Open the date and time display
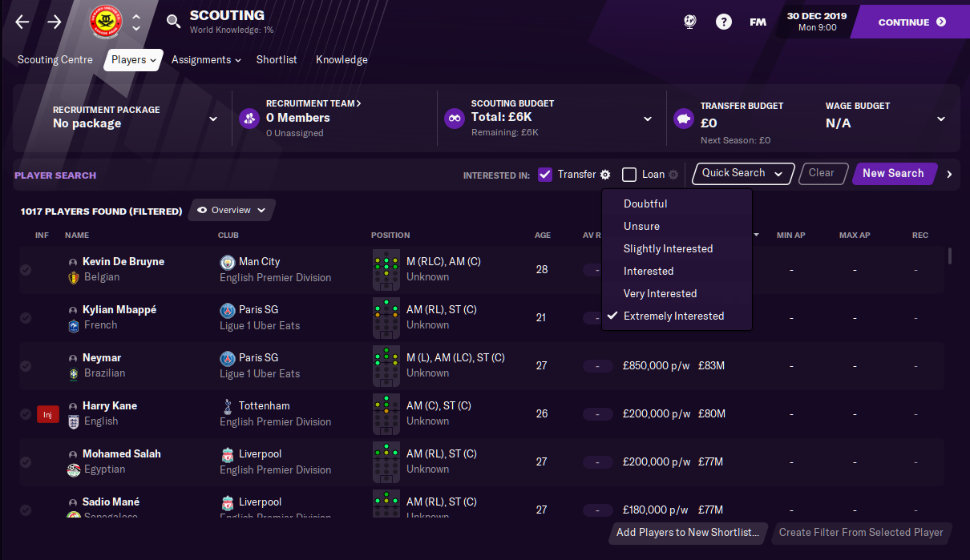The image size is (970, 560). tap(818, 22)
